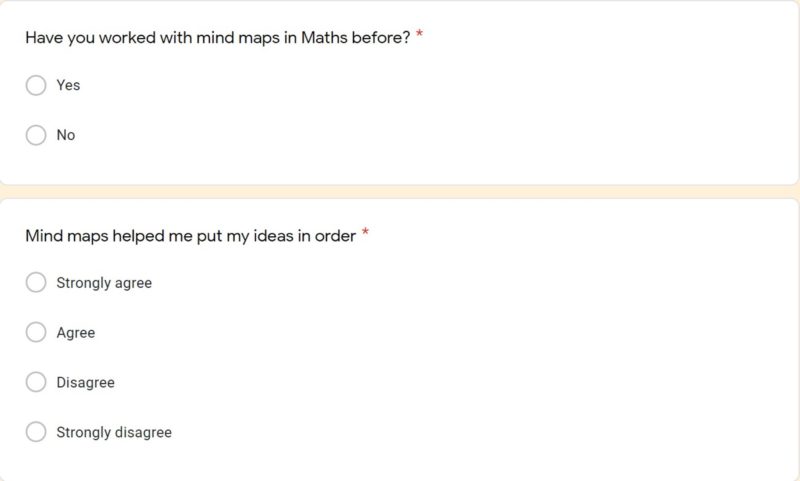Click the plain "Agree" label text

tap(76, 333)
